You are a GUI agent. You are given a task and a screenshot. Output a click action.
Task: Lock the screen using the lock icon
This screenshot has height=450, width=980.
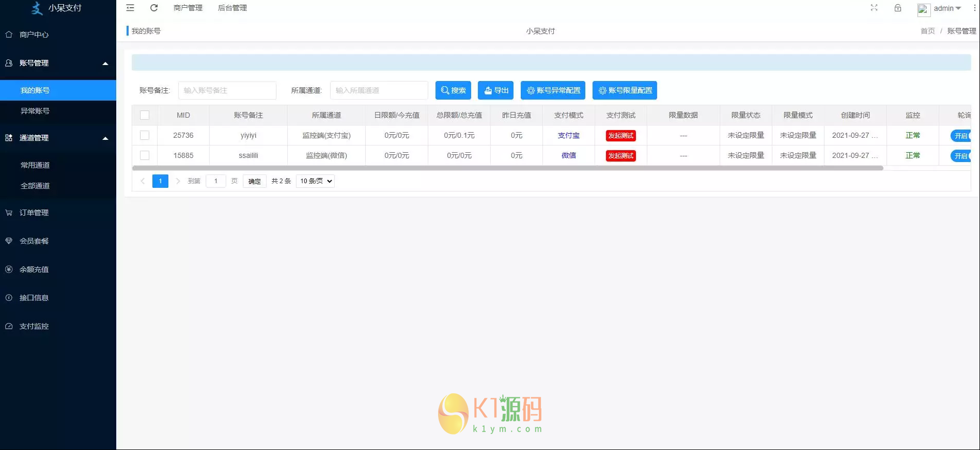[x=898, y=8]
